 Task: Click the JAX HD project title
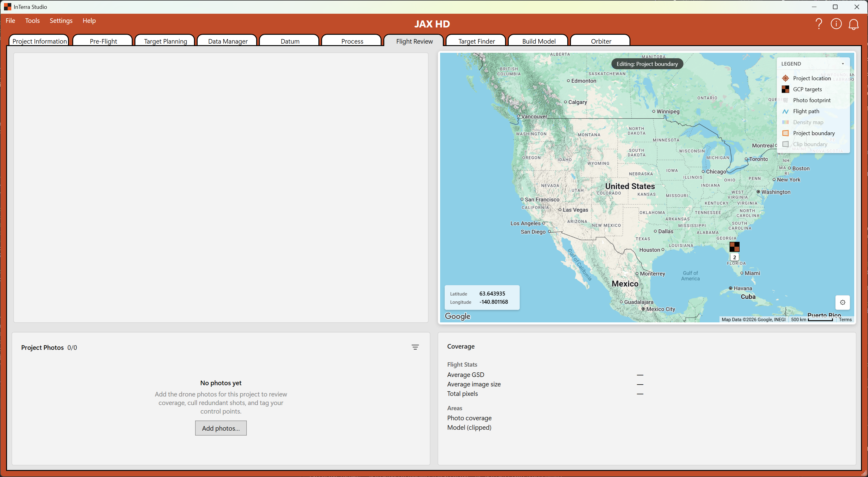432,24
